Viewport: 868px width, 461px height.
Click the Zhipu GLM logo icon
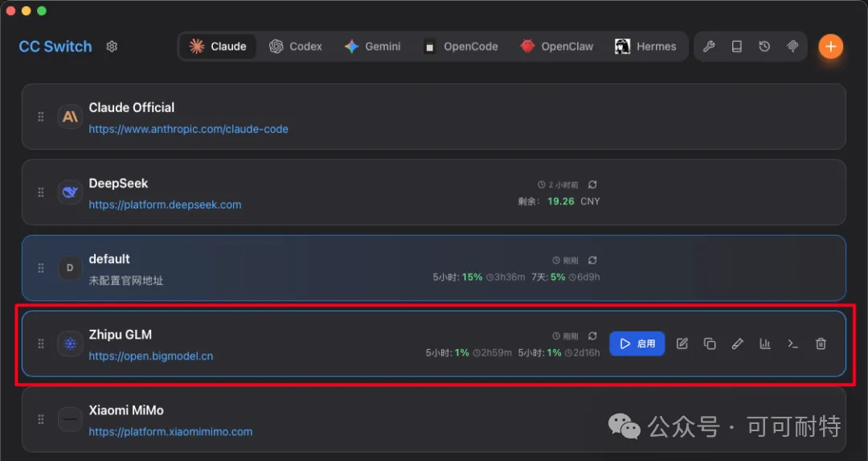click(70, 344)
